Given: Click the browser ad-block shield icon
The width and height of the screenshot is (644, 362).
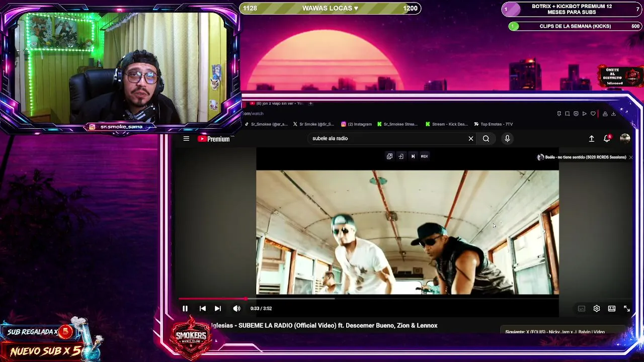Looking at the screenshot, I should pyautogui.click(x=576, y=114).
